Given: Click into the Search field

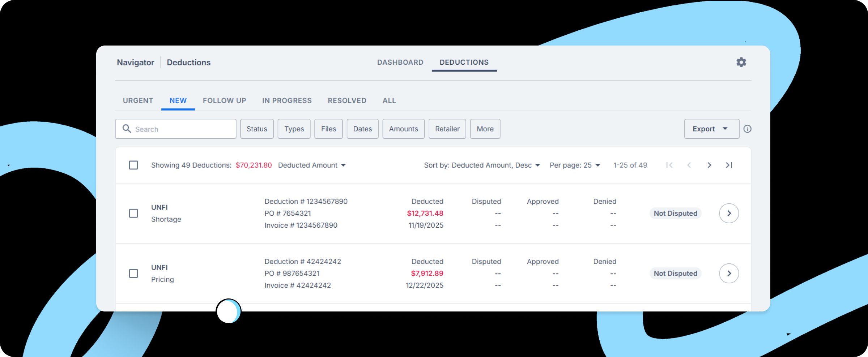Looking at the screenshot, I should (176, 129).
